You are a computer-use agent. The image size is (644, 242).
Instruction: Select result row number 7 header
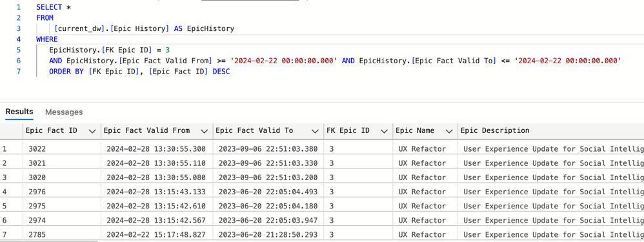pyautogui.click(x=11, y=235)
